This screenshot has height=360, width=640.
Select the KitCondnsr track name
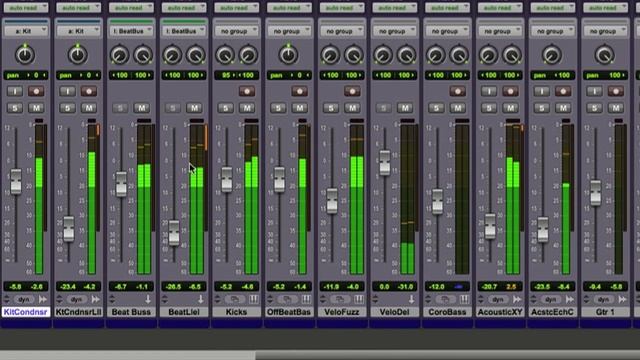point(26,312)
